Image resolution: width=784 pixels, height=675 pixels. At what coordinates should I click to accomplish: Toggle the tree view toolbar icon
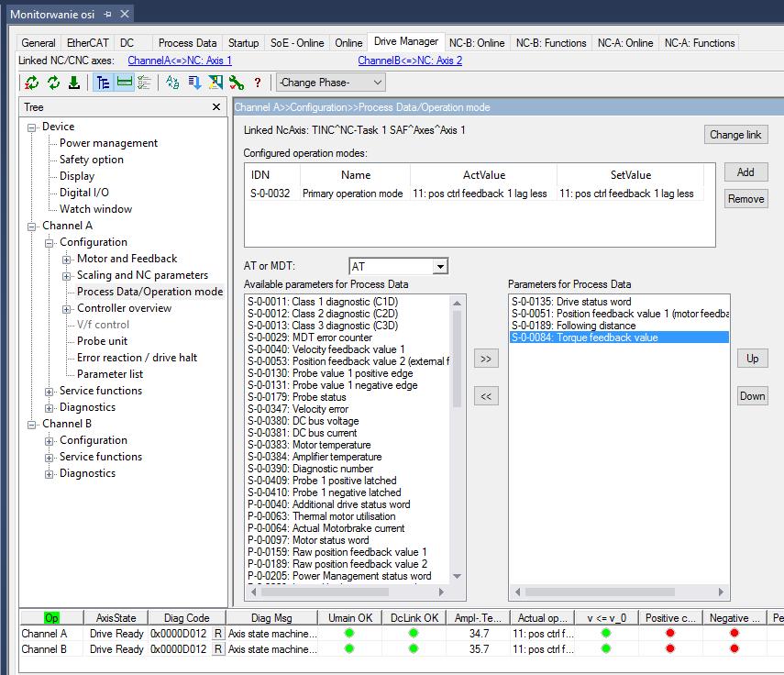pyautogui.click(x=103, y=83)
